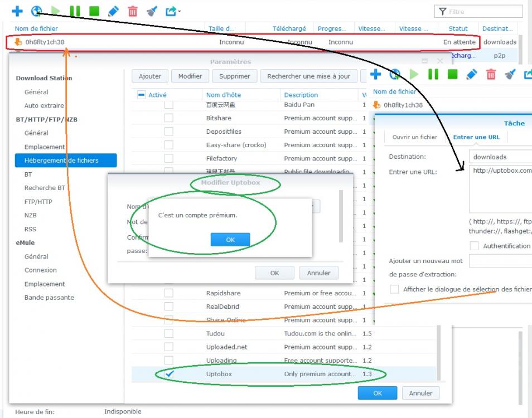Click the red trash icon in the main toolbar
532x418 pixels.
[133, 11]
